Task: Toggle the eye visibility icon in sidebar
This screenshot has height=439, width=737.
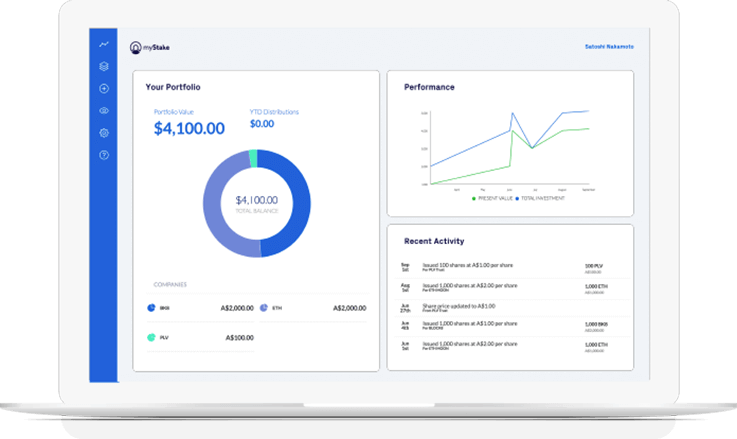Action: pos(104,111)
